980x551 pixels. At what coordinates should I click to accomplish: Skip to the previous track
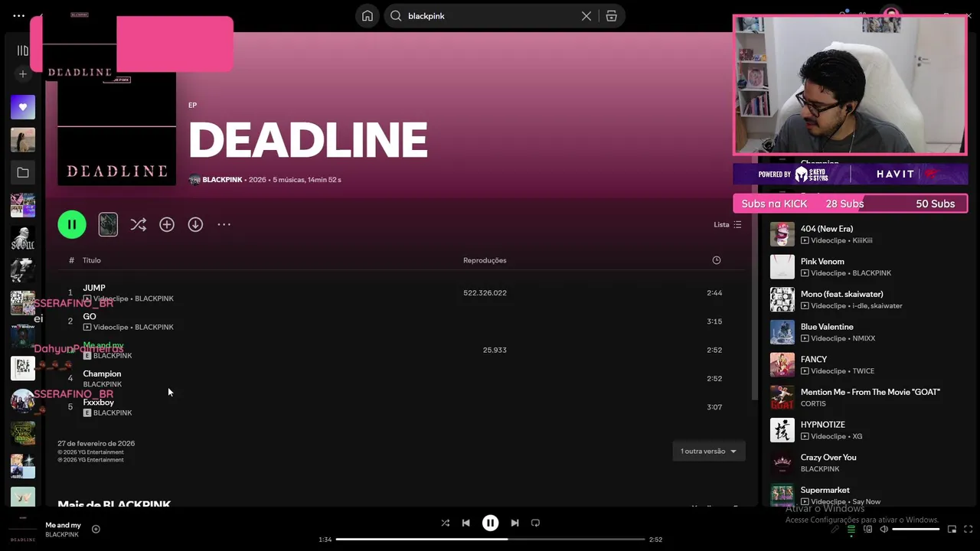[465, 523]
